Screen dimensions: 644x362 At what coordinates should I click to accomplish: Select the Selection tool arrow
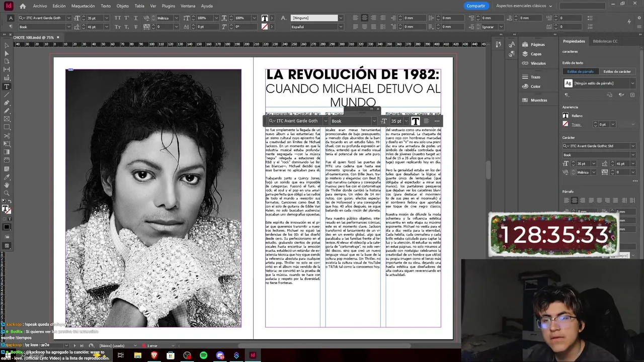(x=7, y=45)
